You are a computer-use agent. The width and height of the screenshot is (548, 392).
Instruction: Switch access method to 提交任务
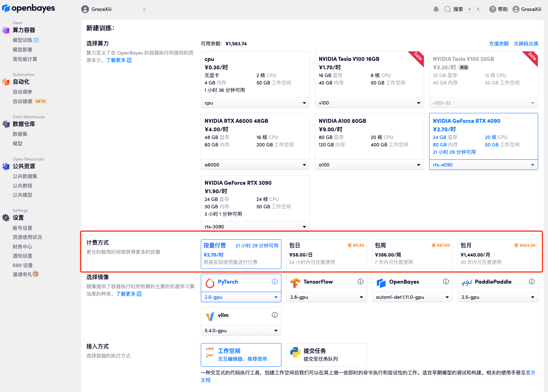point(326,355)
